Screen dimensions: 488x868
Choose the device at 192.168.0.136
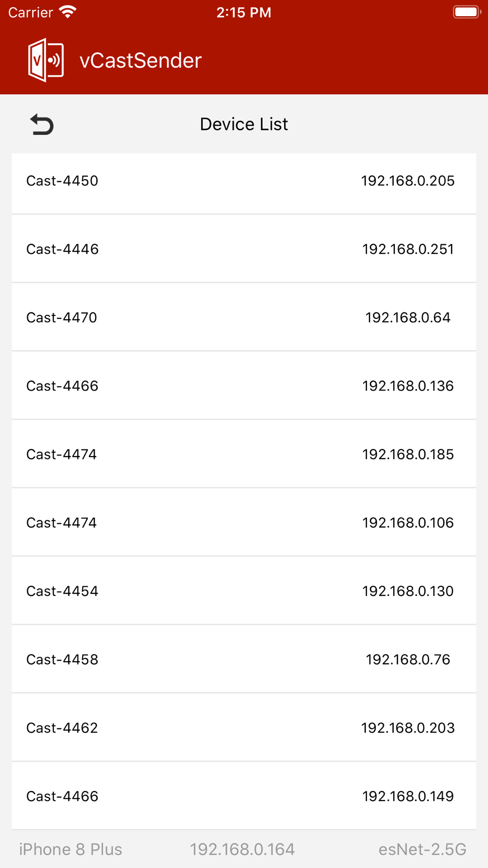(x=244, y=386)
